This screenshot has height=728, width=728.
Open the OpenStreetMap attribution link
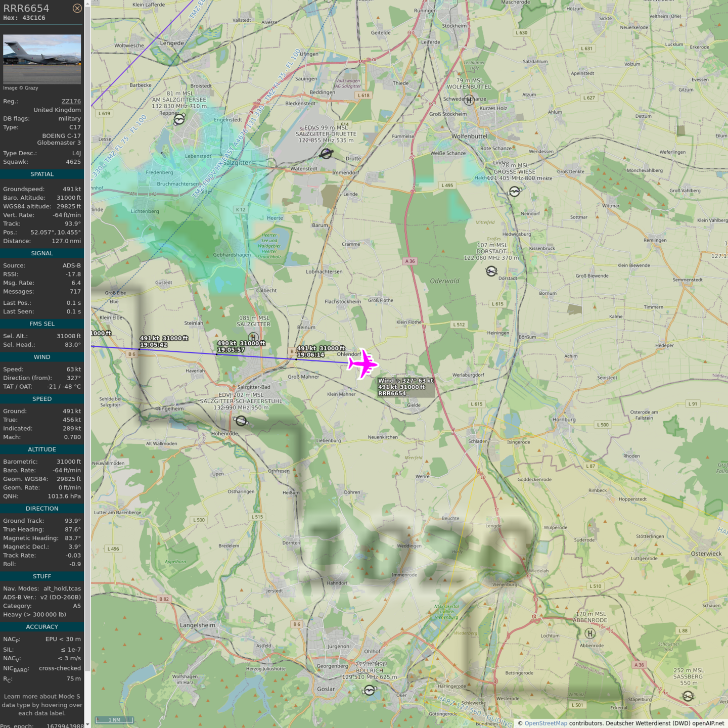pos(545,723)
